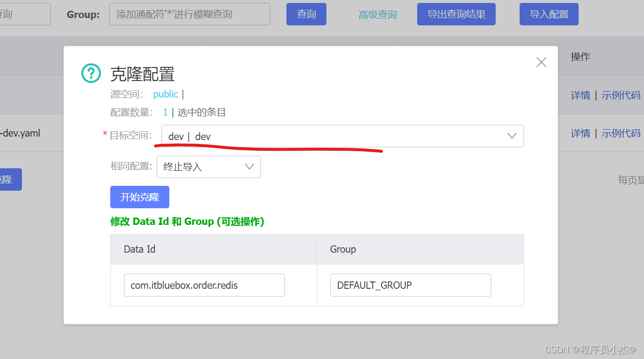
Task: Click the 修改 Data Id 和 Group heading
Action: point(187,221)
